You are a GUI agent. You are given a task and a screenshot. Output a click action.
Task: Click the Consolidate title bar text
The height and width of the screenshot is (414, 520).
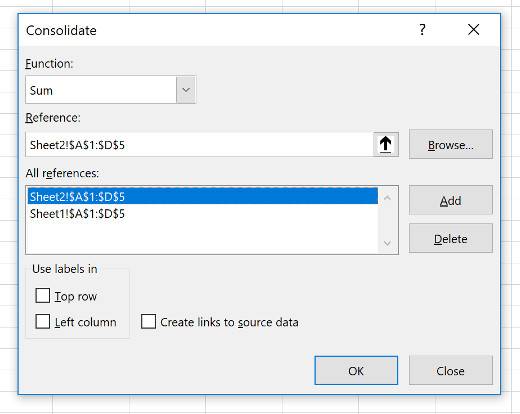61,30
